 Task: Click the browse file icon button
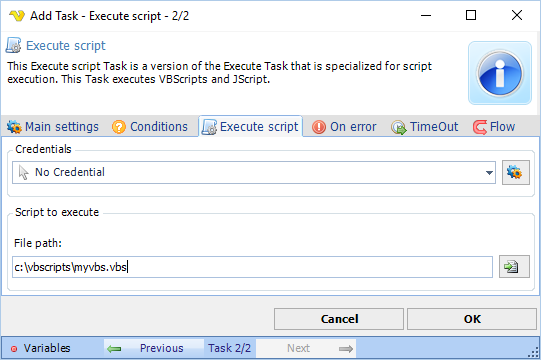[x=514, y=266]
